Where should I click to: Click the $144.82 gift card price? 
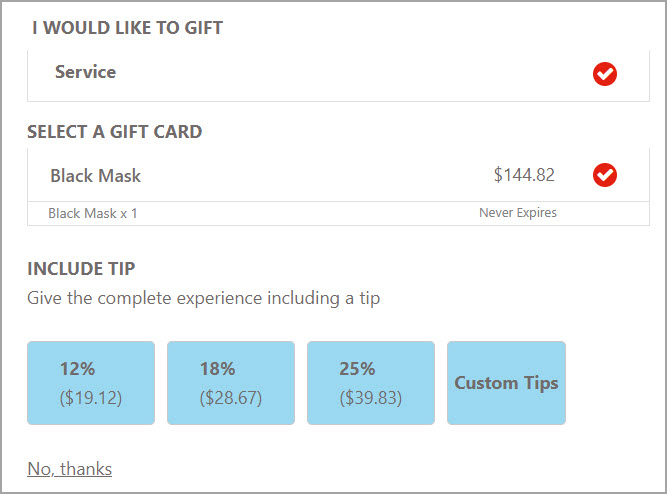click(524, 175)
